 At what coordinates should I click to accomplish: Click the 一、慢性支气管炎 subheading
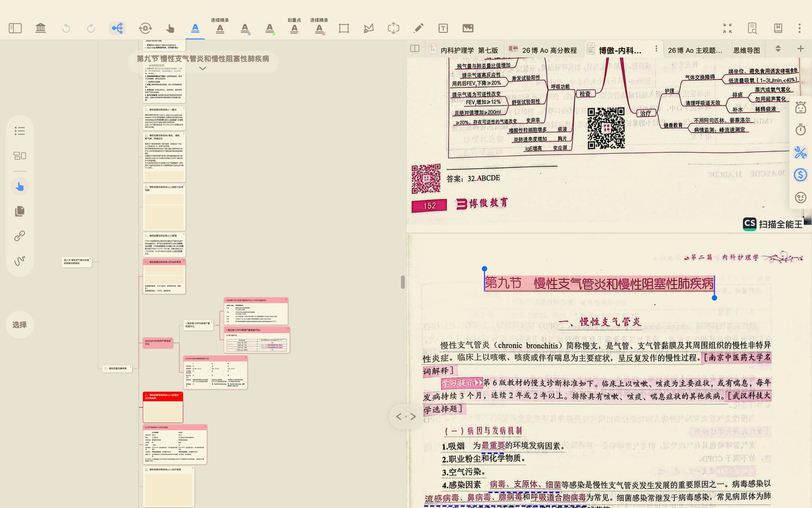[x=599, y=322]
